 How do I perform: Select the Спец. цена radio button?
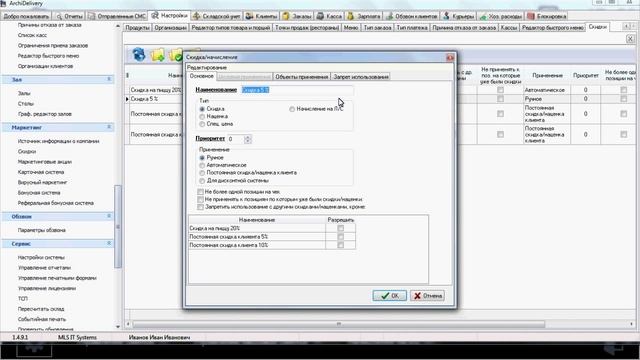coord(202,124)
